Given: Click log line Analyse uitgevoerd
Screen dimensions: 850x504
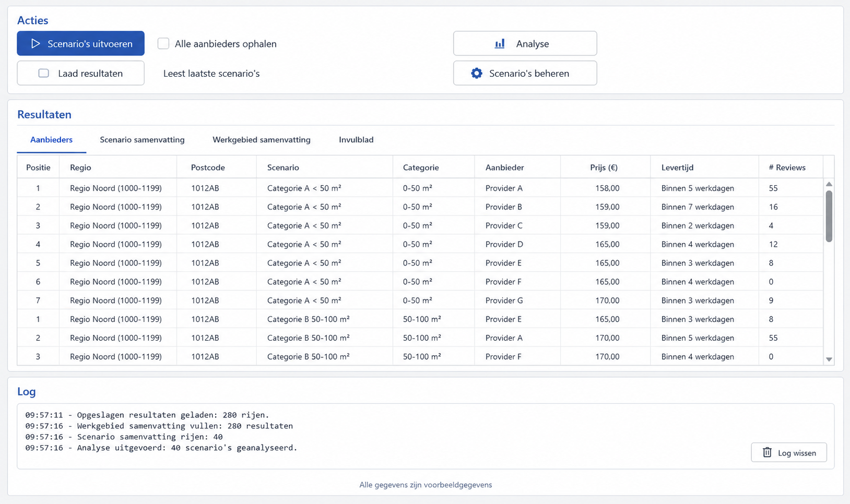Looking at the screenshot, I should pyautogui.click(x=161, y=448).
